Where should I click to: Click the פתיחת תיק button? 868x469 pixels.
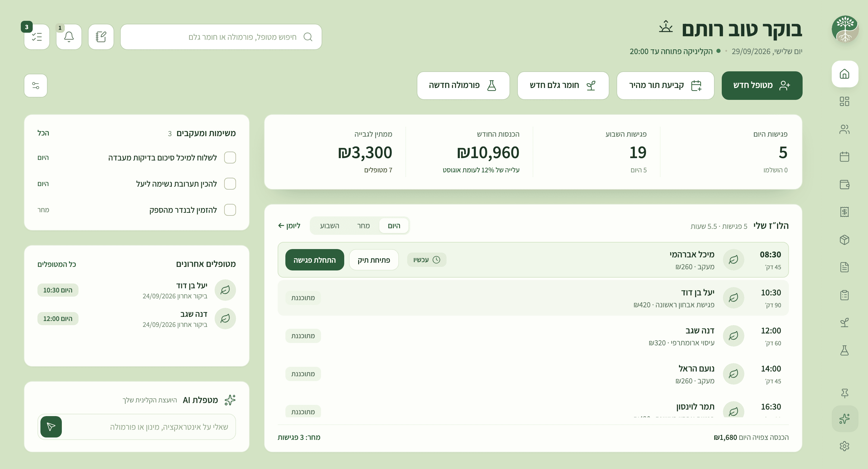point(374,260)
